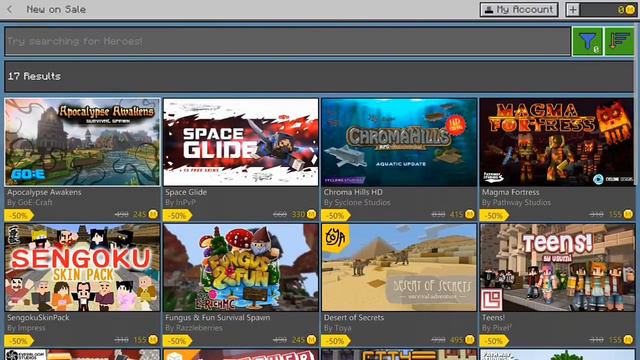Click 'By GoE-Craft' creator name
The height and width of the screenshot is (360, 640).
point(30,202)
